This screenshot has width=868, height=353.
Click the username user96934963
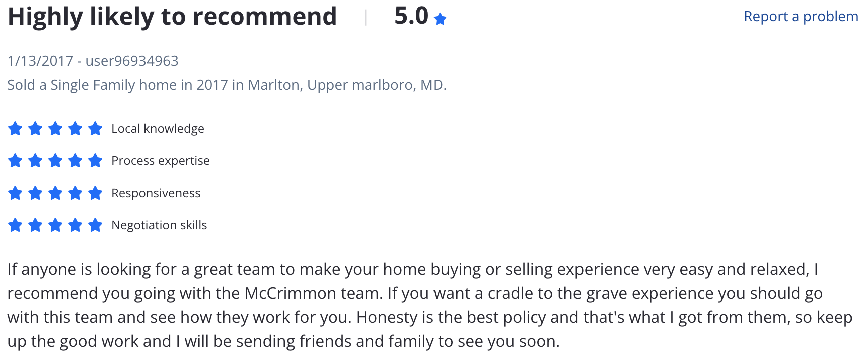pyautogui.click(x=132, y=61)
